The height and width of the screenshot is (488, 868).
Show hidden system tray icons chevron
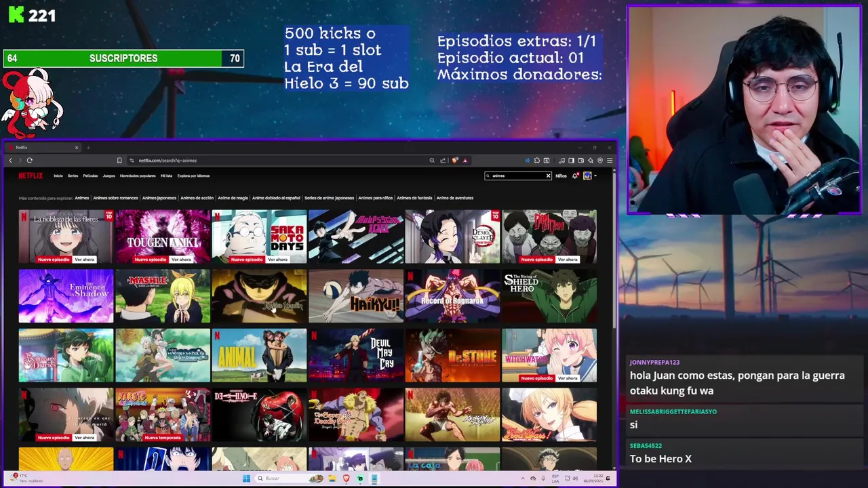coord(522,479)
